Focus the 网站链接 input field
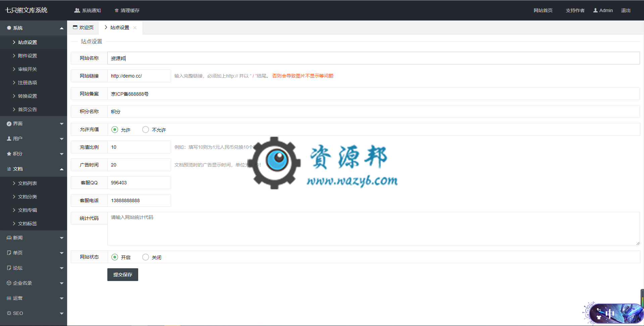 139,76
